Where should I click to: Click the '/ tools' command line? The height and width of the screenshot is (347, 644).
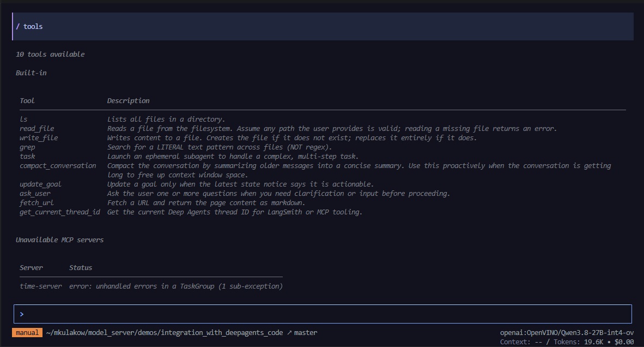tap(323, 26)
